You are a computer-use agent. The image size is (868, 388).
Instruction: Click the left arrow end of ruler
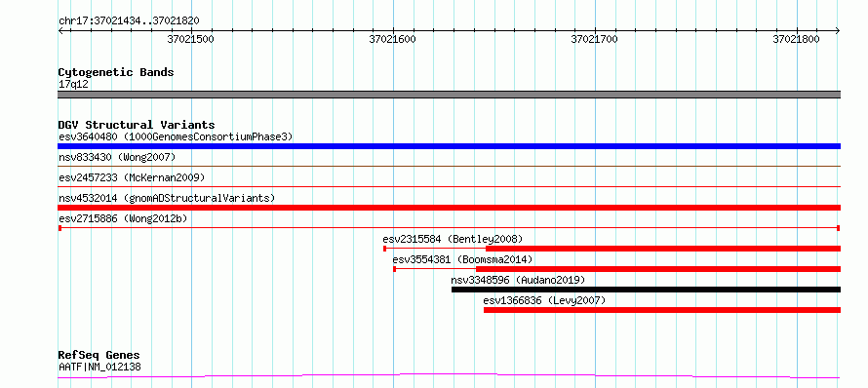(x=60, y=31)
